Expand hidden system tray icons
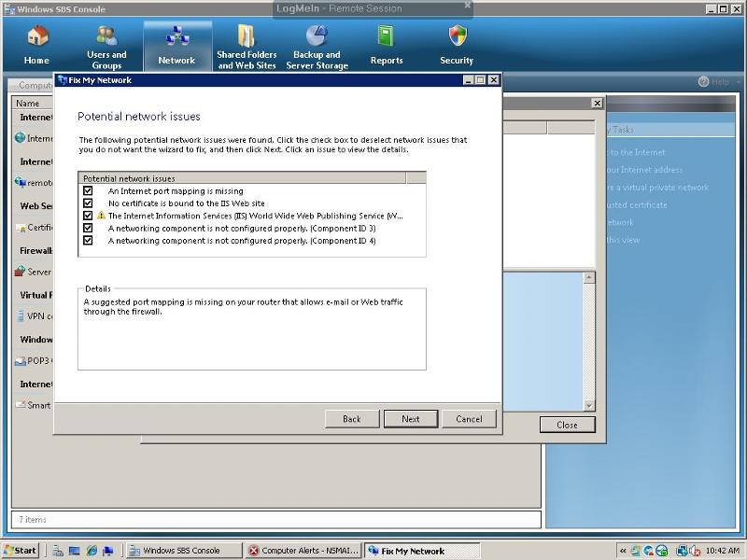 [x=623, y=551]
